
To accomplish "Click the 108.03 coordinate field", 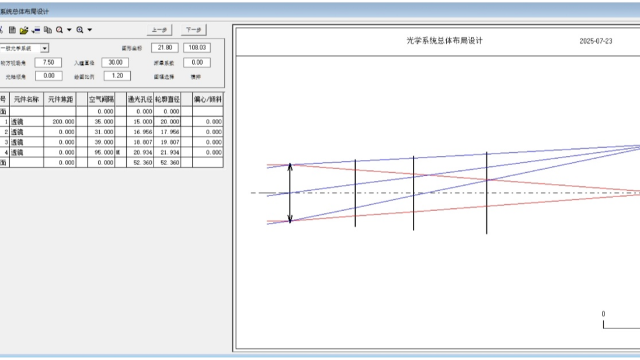I will [x=197, y=48].
